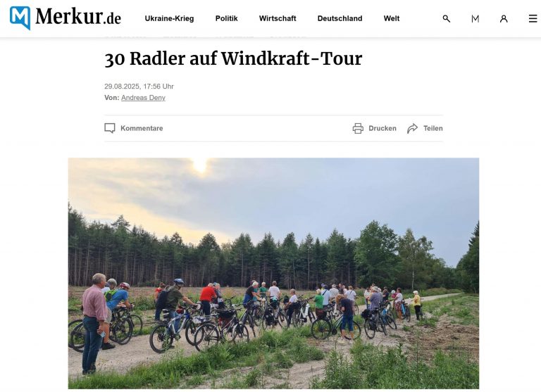
Task: Open the Wirtschaft section
Action: [x=278, y=18]
